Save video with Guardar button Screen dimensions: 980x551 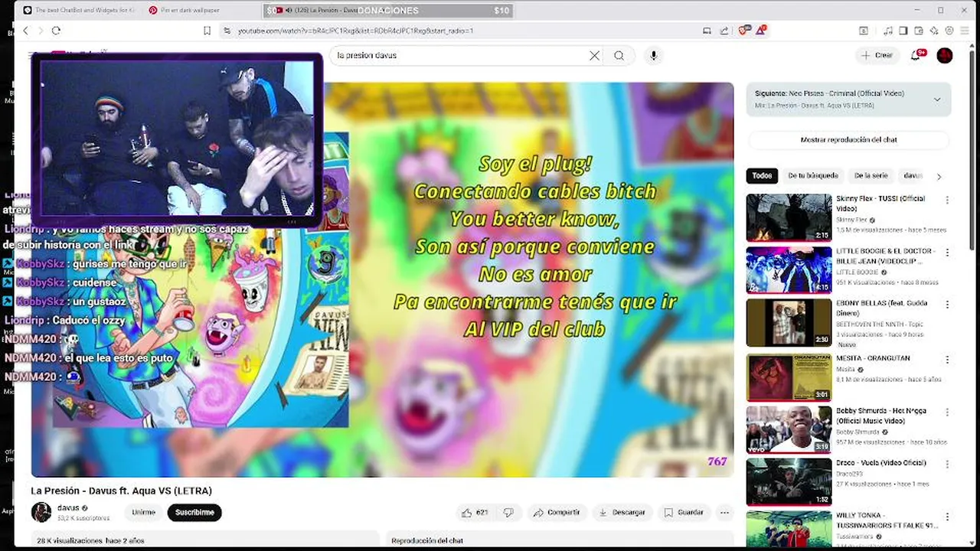click(x=684, y=513)
